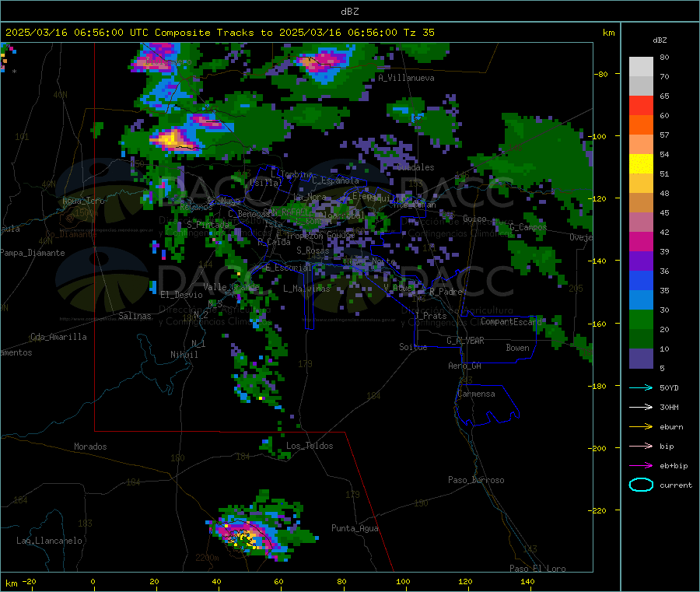The image size is (700, 592).
Task: Click the Carmensa map label
Action: (476, 394)
